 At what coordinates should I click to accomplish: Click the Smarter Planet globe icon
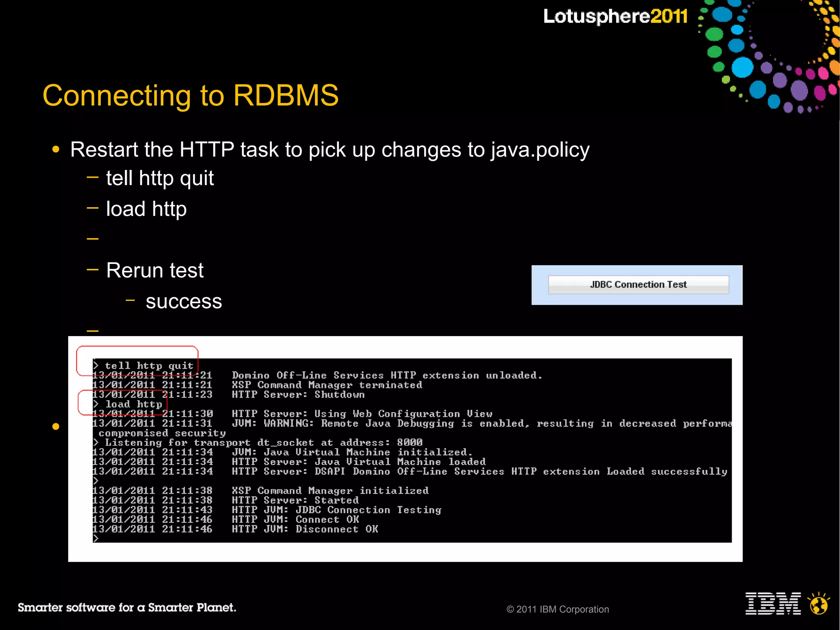(819, 603)
